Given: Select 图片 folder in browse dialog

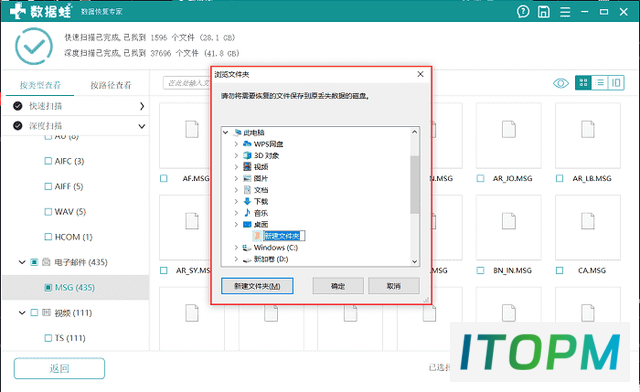Looking at the screenshot, I should coord(261,178).
